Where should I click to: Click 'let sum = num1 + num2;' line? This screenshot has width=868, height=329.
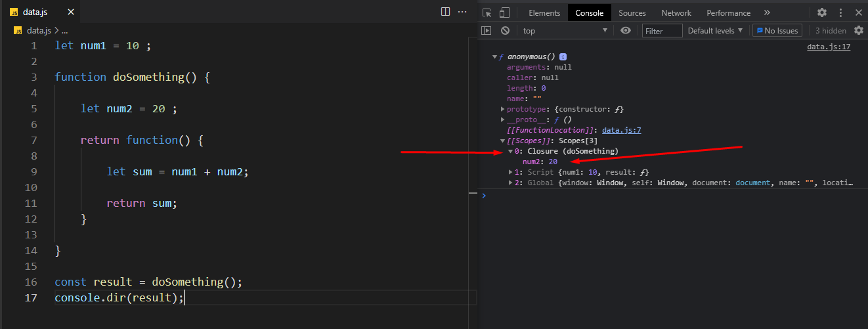pyautogui.click(x=177, y=171)
